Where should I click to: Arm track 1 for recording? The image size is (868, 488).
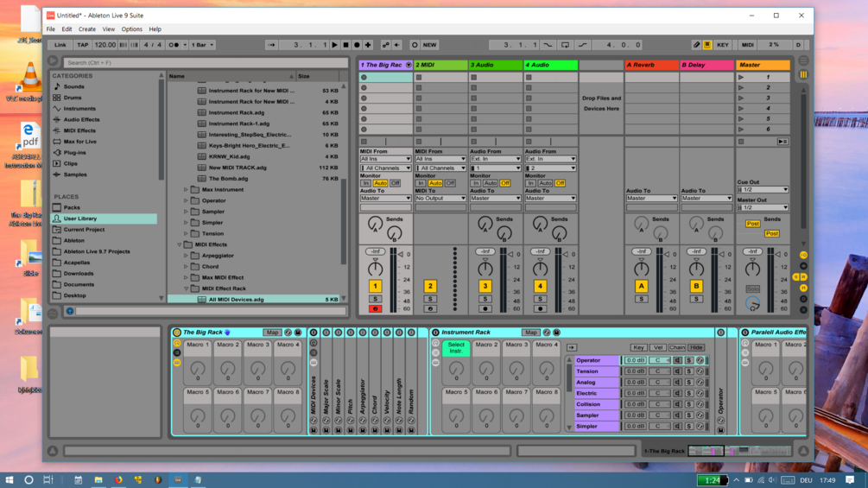[375, 308]
